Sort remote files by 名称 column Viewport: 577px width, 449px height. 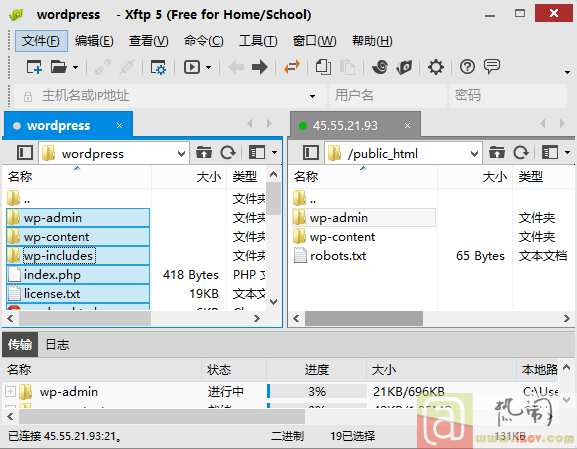click(363, 177)
